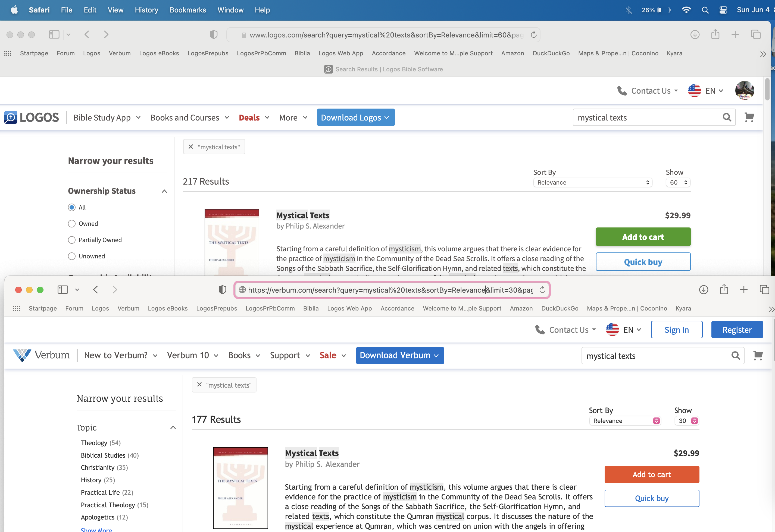The width and height of the screenshot is (775, 532).
Task: Open downloads icon in front Safari toolbar
Action: [703, 289]
